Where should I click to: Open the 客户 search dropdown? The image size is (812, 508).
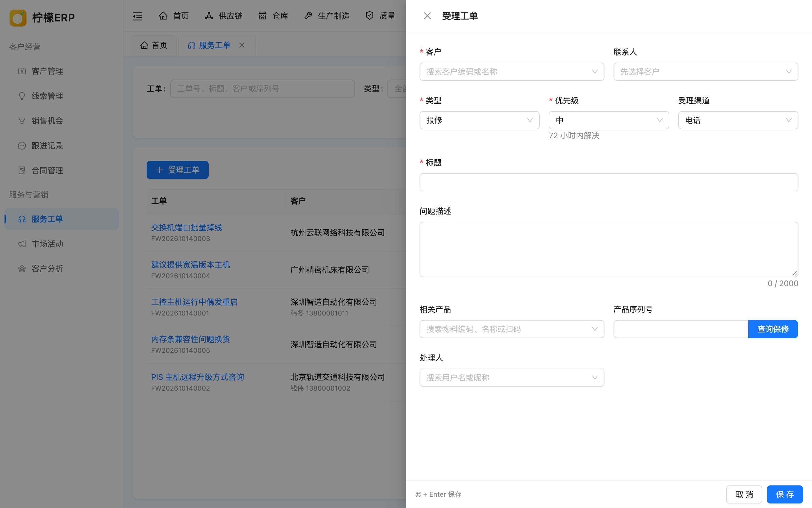pyautogui.click(x=512, y=72)
